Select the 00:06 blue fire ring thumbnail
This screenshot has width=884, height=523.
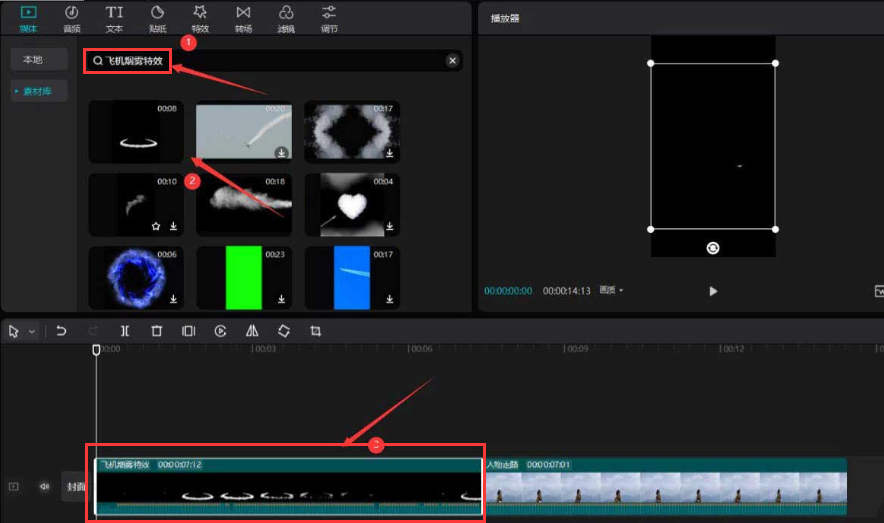pos(136,278)
